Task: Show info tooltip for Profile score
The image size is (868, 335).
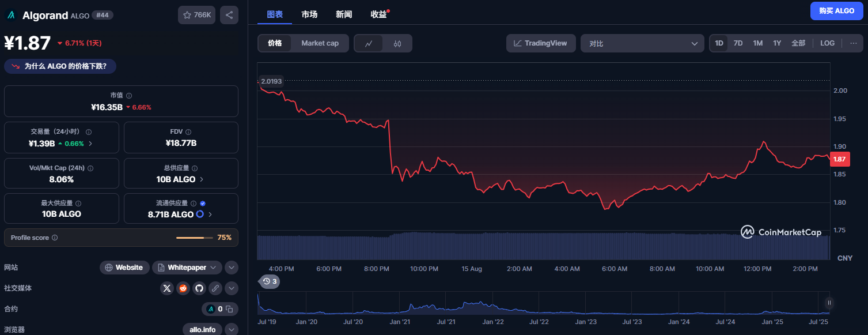Action: click(x=55, y=238)
